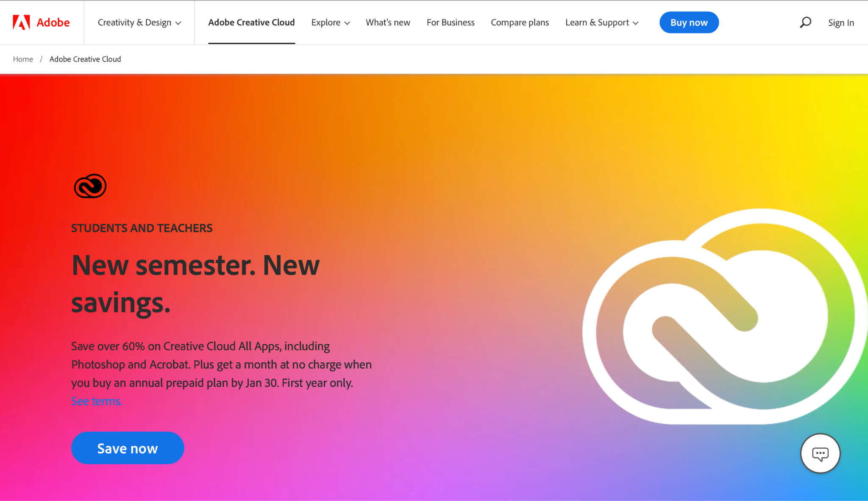This screenshot has width=868, height=501.
Task: Click the Save now button
Action: (x=128, y=448)
